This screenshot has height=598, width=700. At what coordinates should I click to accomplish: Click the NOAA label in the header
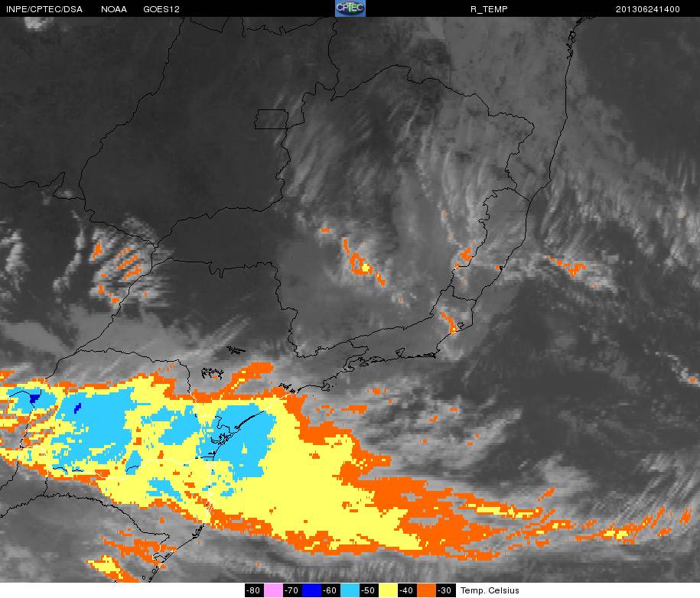[114, 9]
